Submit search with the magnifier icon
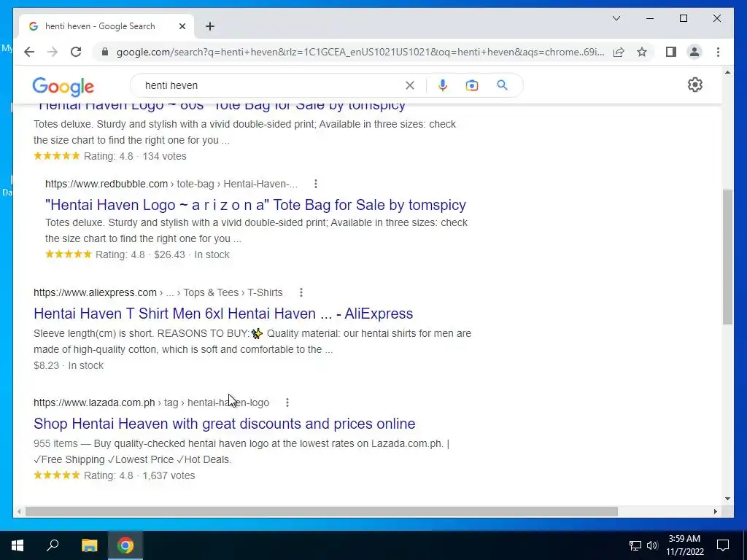 [x=502, y=85]
